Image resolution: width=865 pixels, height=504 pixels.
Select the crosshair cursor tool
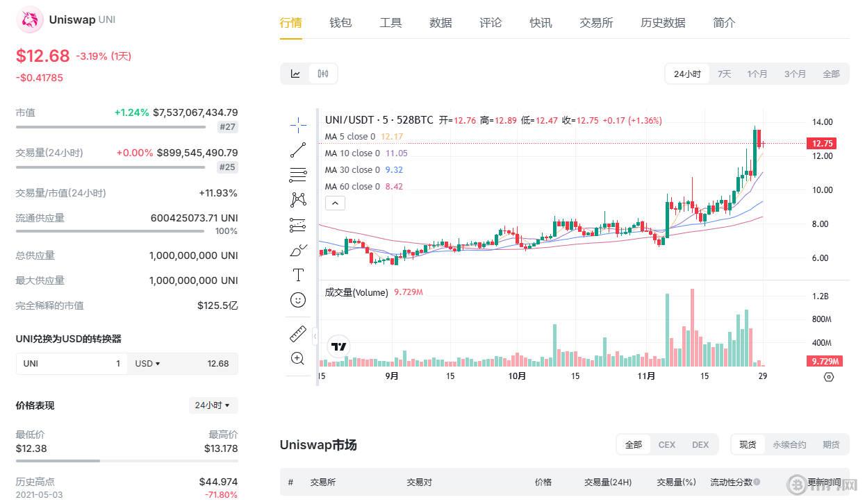click(297, 125)
